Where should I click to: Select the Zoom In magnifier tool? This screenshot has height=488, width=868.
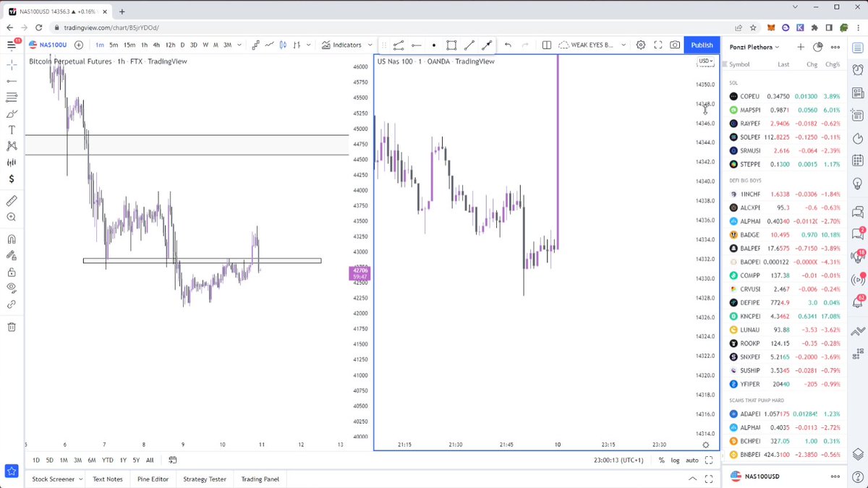12,217
